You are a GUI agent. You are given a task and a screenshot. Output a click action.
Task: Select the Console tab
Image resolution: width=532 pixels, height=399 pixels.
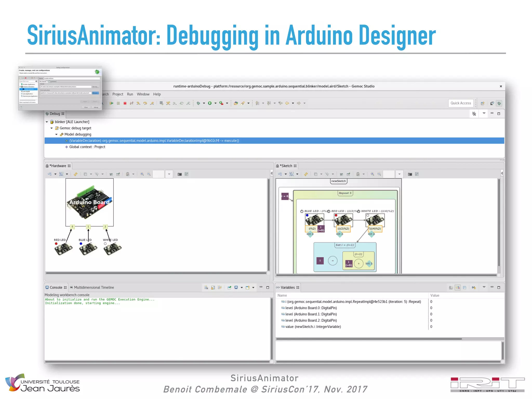click(x=56, y=288)
